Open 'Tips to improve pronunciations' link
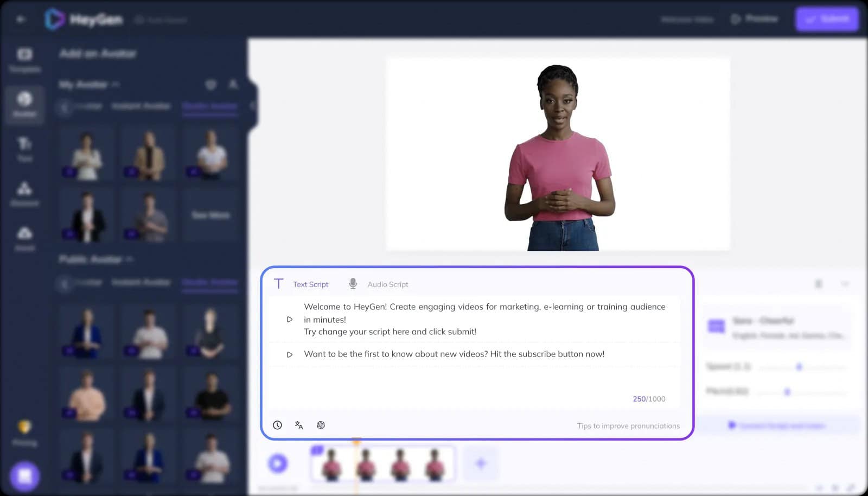 pos(628,426)
